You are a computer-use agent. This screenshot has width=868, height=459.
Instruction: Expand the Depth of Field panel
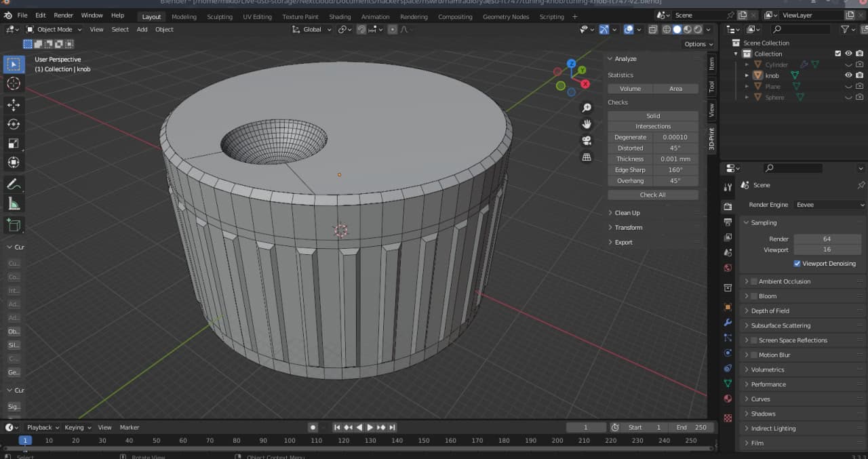(x=770, y=311)
